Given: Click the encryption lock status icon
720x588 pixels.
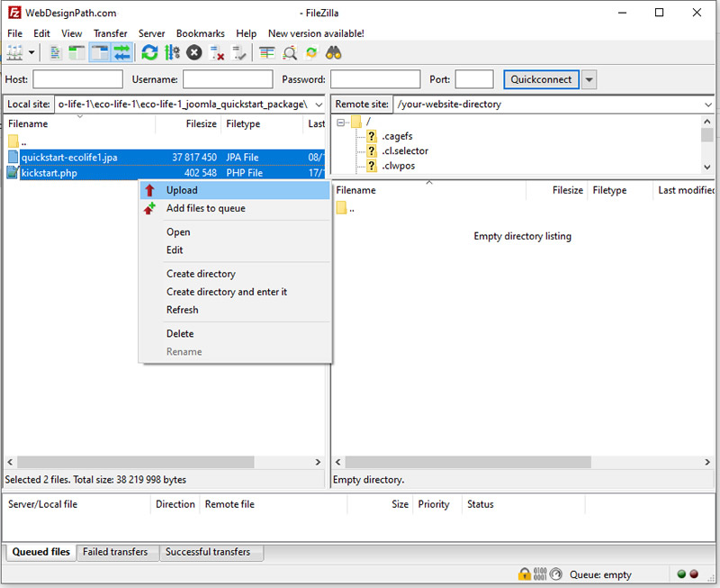Looking at the screenshot, I should (x=524, y=574).
